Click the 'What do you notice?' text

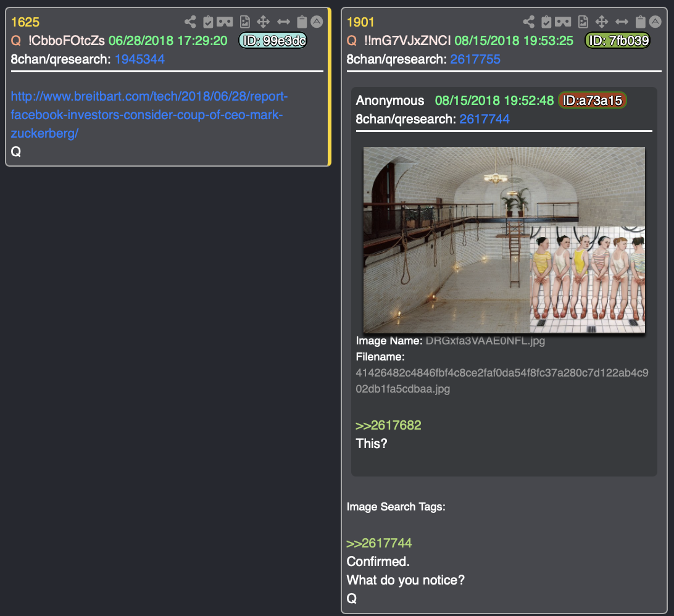406,580
